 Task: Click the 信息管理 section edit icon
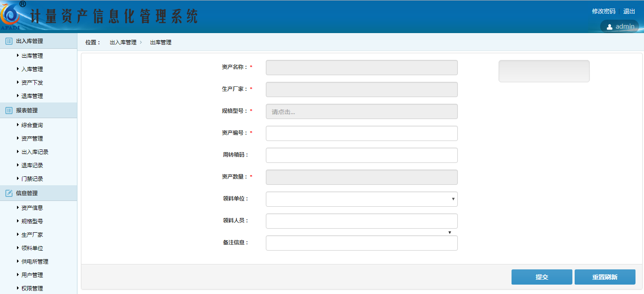9,193
